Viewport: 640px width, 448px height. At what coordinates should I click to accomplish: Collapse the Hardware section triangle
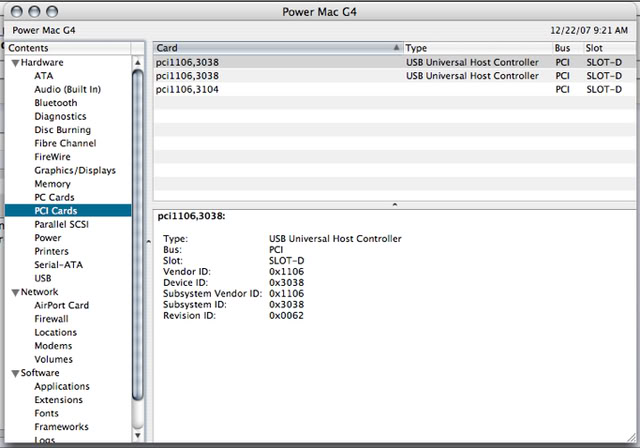coord(16,63)
